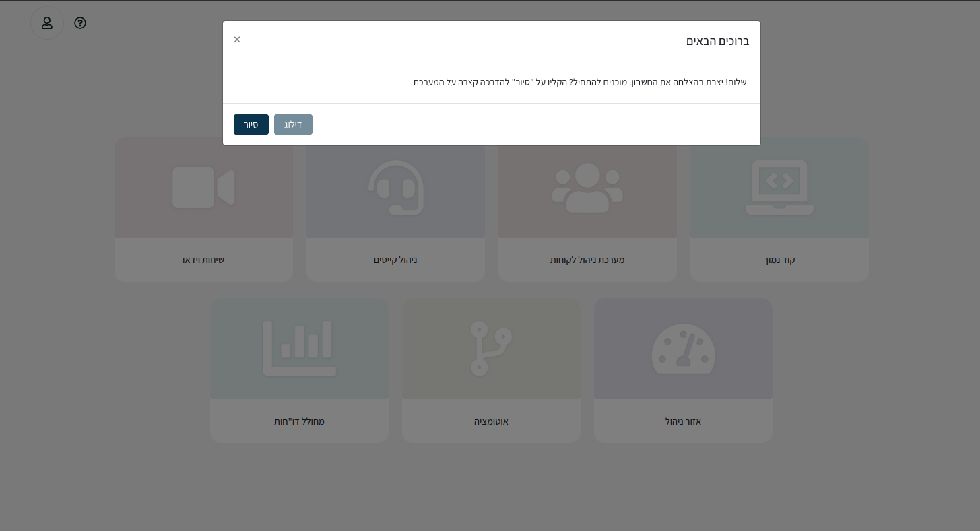Click the אוטומציה tile label
Image resolution: width=980 pixels, height=531 pixels.
point(491,421)
